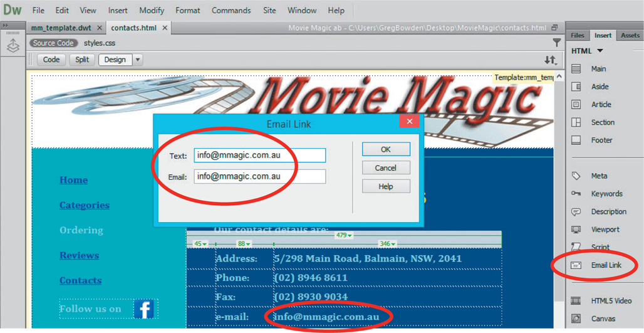Open the Commands menu
The height and width of the screenshot is (333, 644).
click(231, 10)
